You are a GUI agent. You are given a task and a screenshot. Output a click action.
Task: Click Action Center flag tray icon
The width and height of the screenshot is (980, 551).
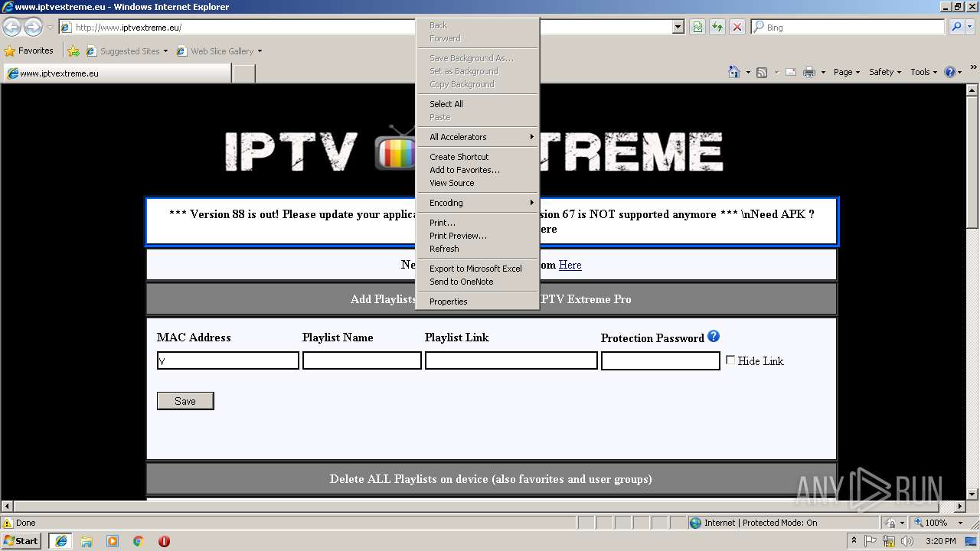871,541
